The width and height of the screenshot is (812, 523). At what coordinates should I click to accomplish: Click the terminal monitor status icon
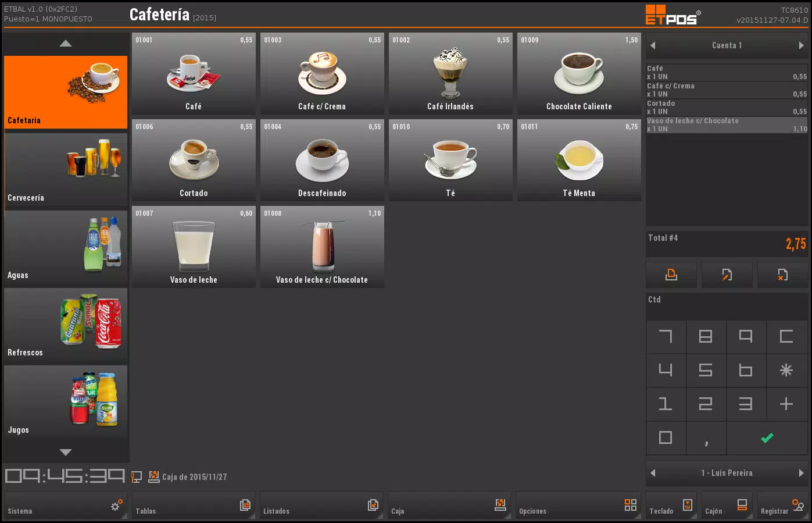point(137,477)
